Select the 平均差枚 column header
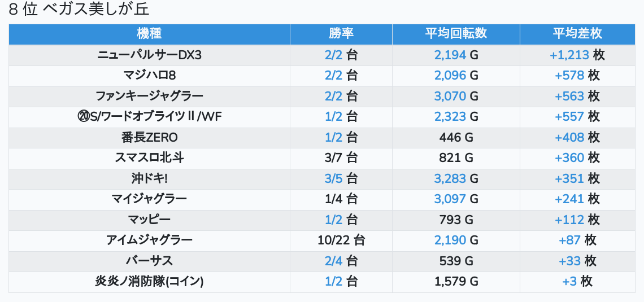The width and height of the screenshot is (644, 302). tap(577, 34)
